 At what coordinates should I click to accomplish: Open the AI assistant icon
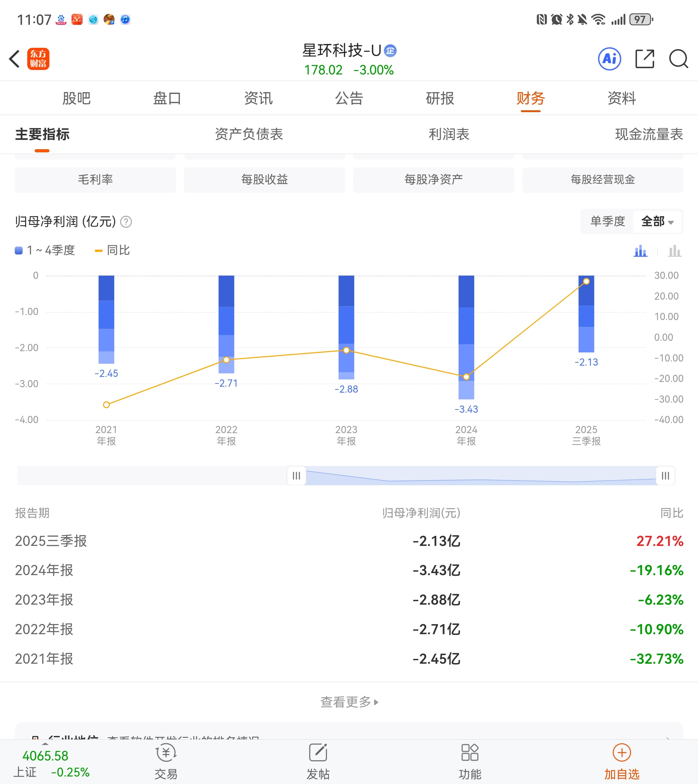(609, 59)
